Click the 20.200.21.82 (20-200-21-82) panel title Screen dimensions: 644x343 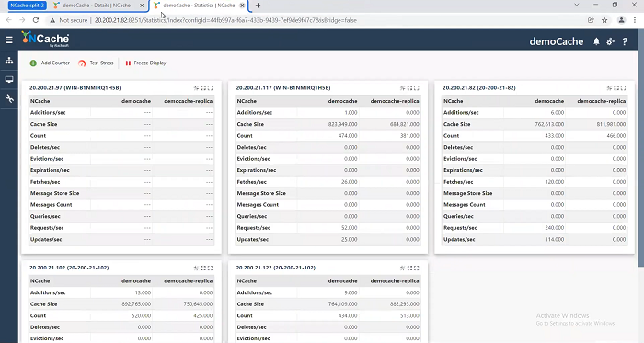[479, 87]
